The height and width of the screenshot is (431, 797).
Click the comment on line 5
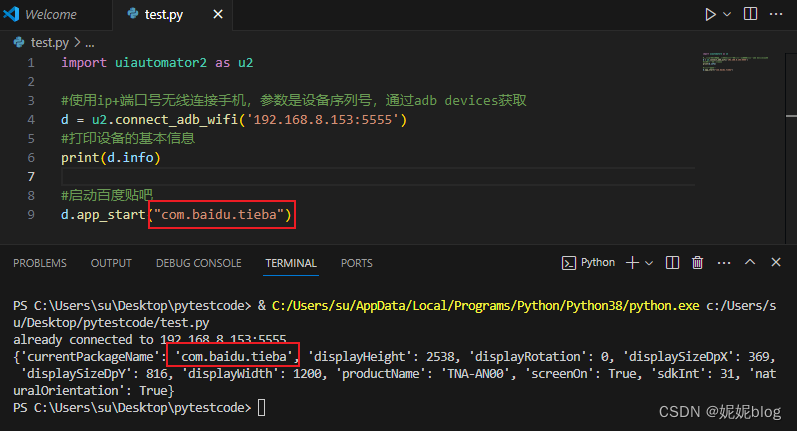128,138
